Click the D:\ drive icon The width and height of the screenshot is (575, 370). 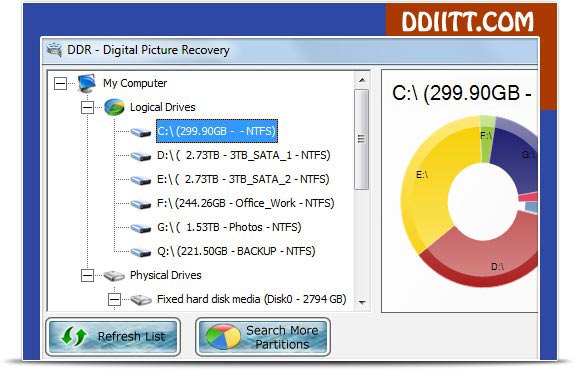(141, 156)
